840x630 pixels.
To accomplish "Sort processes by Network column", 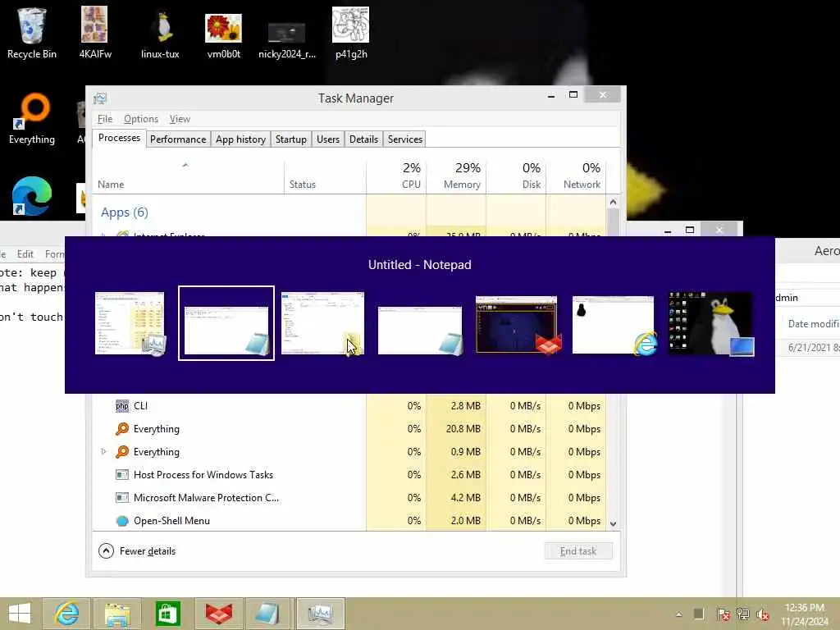I will point(577,177).
